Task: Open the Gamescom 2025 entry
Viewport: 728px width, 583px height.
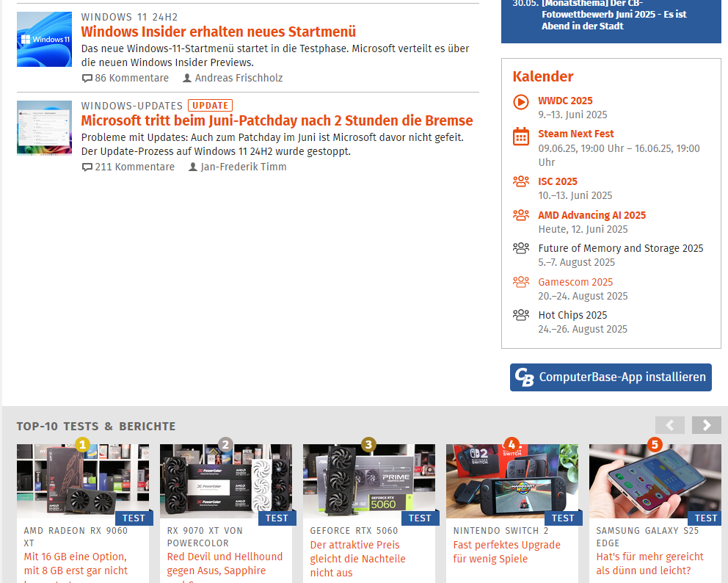Action: [575, 282]
